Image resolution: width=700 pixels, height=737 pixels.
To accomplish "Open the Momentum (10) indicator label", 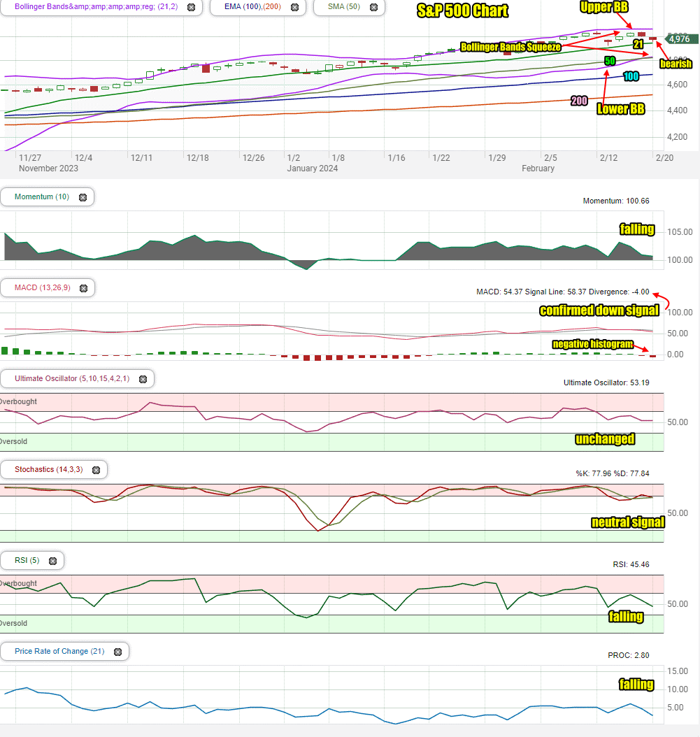I will [x=42, y=196].
